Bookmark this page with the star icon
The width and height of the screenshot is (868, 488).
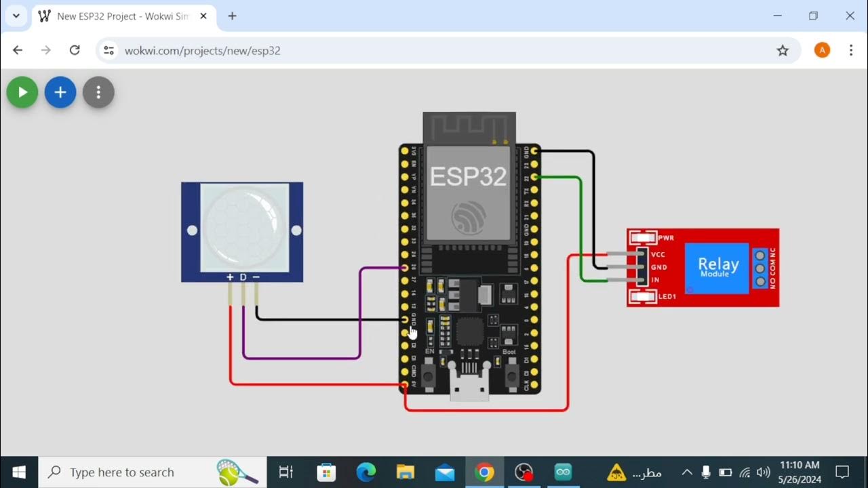(x=783, y=50)
